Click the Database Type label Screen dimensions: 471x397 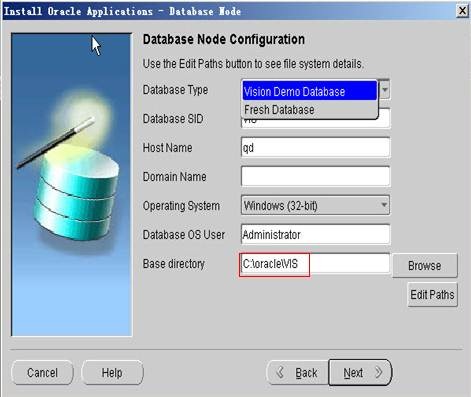[x=175, y=90]
